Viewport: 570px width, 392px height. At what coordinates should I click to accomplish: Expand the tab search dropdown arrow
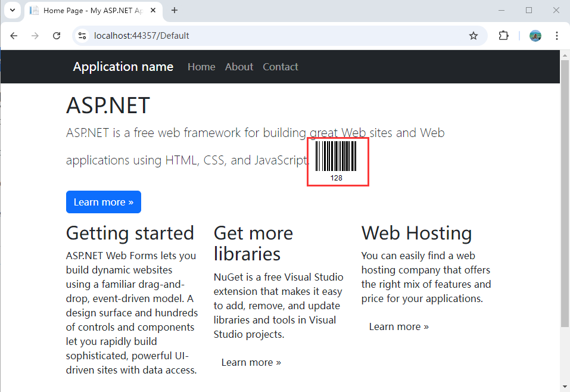13,10
